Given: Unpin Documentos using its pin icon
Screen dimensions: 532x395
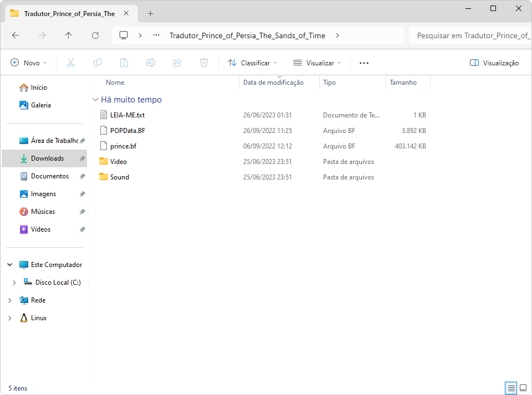Looking at the screenshot, I should tap(82, 176).
